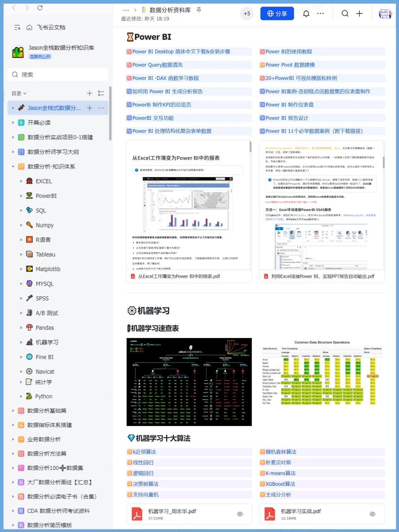Screen dimensions: 399x532
Task: Add a page via 目录 plus icon
Action: coord(89,93)
